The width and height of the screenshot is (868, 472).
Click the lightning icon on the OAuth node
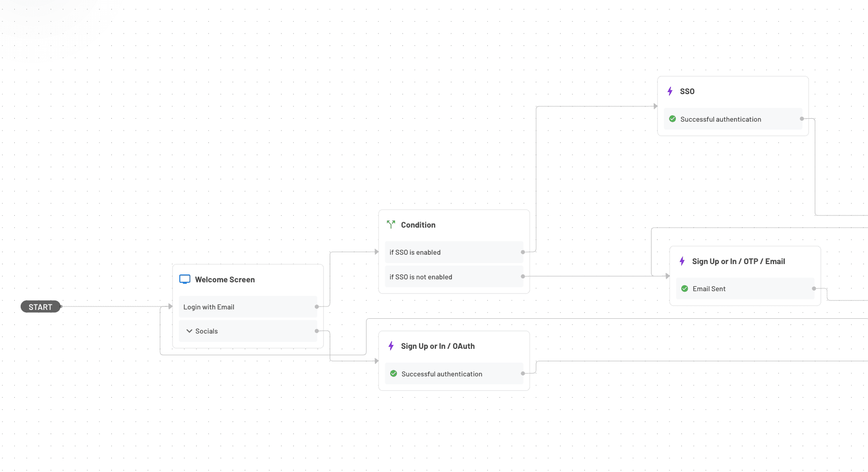pos(391,346)
